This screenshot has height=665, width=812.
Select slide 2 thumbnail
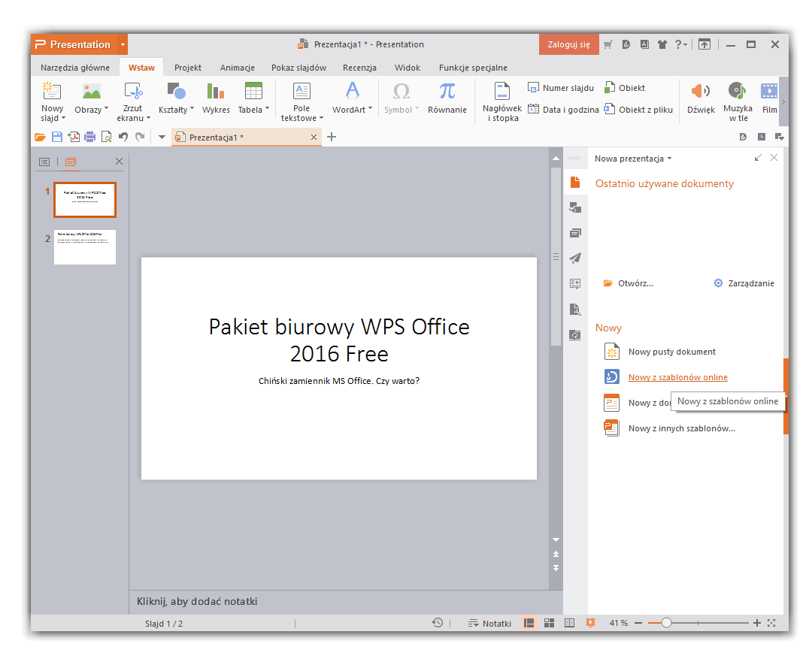click(85, 247)
